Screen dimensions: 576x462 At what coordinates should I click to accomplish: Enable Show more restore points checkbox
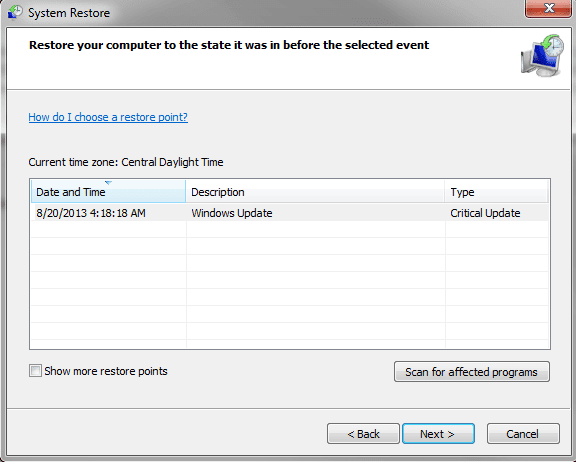point(35,371)
